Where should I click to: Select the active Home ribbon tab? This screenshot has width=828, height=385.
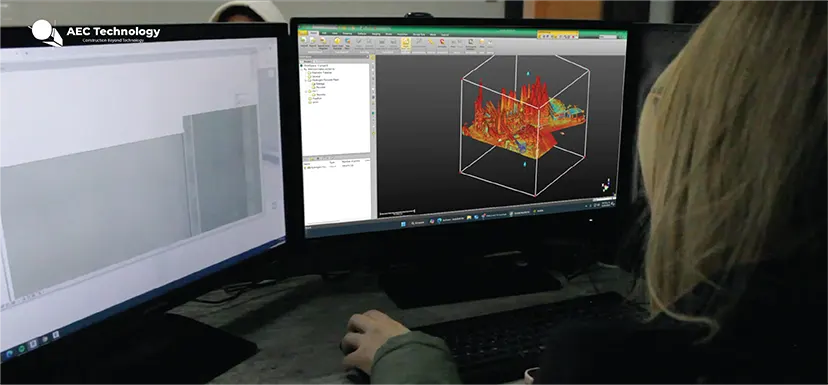(x=314, y=33)
